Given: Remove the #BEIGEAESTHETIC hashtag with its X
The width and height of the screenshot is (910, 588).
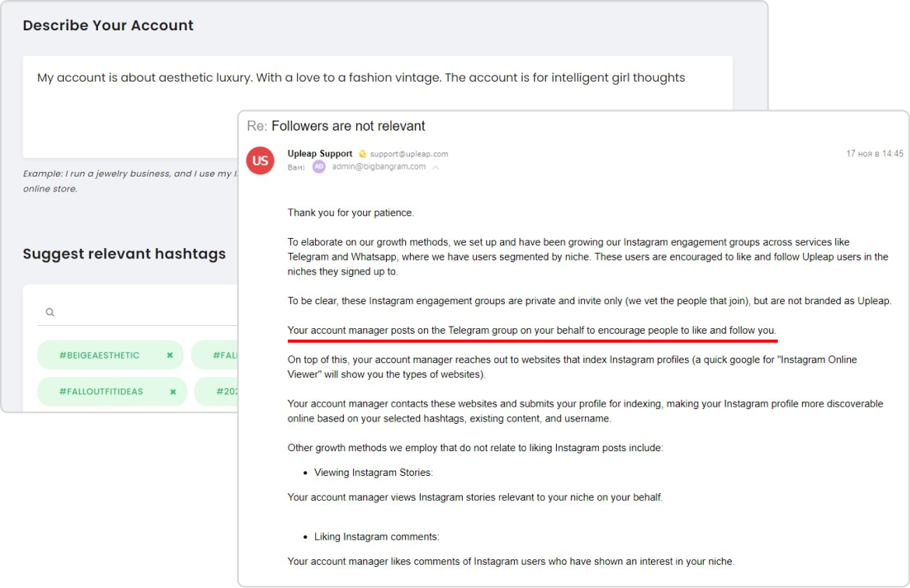Looking at the screenshot, I should pyautogui.click(x=170, y=355).
